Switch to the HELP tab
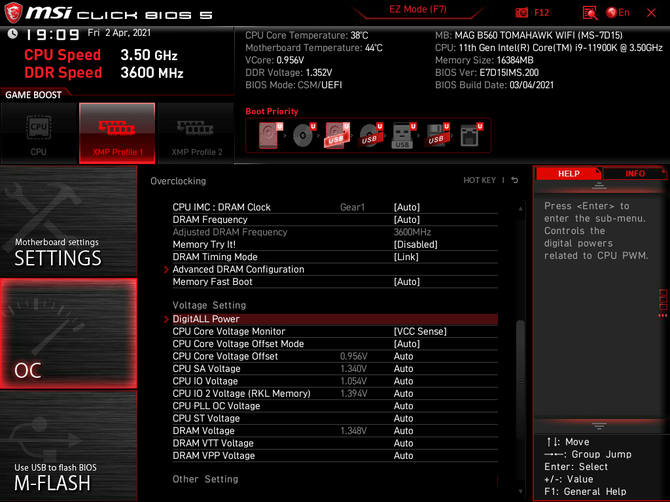The width and height of the screenshot is (670, 502). click(568, 173)
